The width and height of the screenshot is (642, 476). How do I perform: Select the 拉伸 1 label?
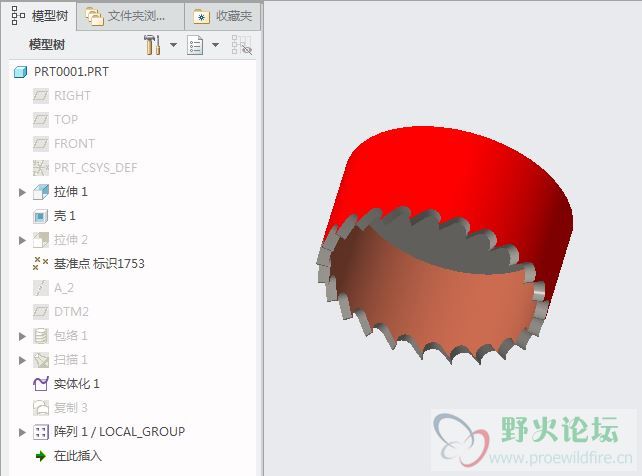coord(71,192)
